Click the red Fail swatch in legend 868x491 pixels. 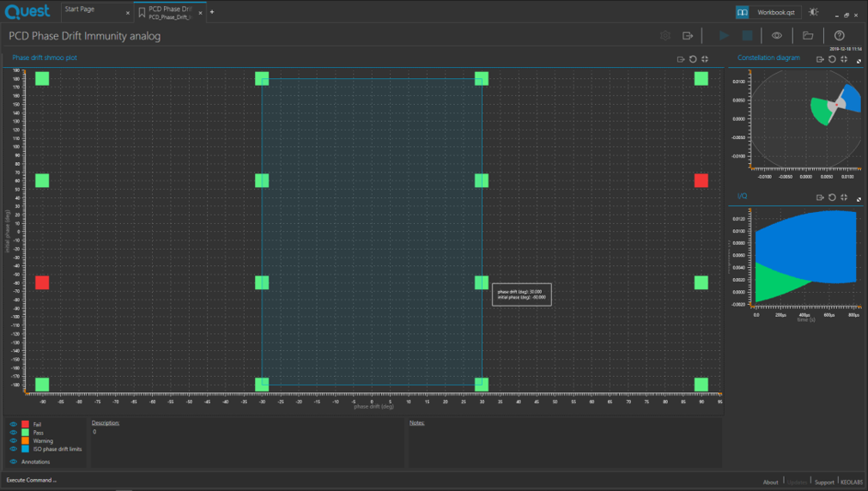(26, 425)
